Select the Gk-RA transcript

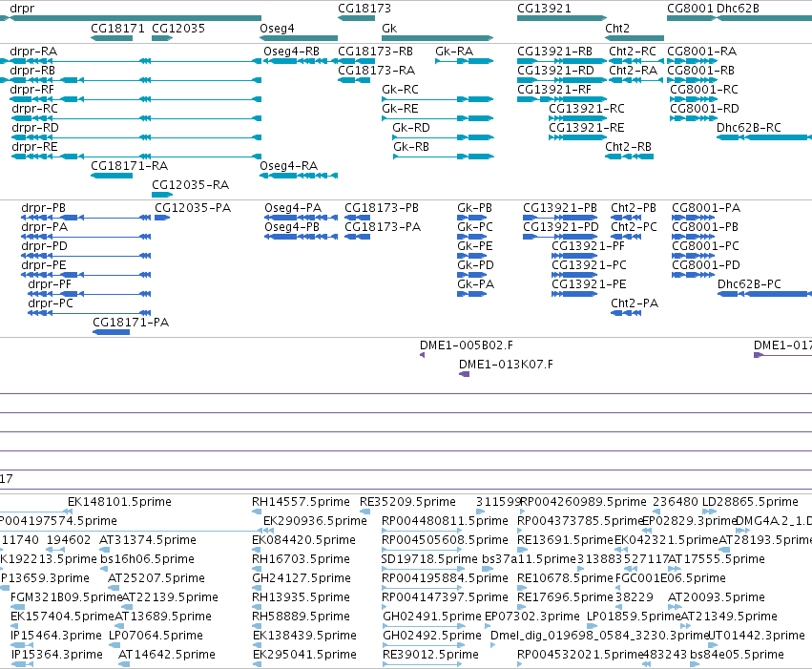click(x=454, y=52)
